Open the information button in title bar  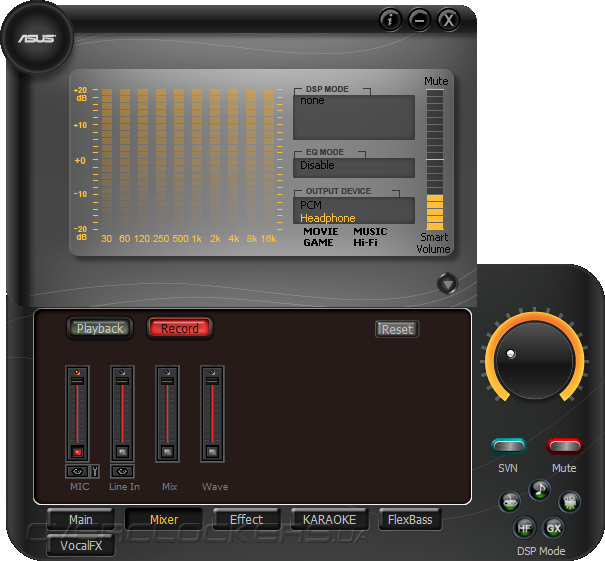click(390, 19)
